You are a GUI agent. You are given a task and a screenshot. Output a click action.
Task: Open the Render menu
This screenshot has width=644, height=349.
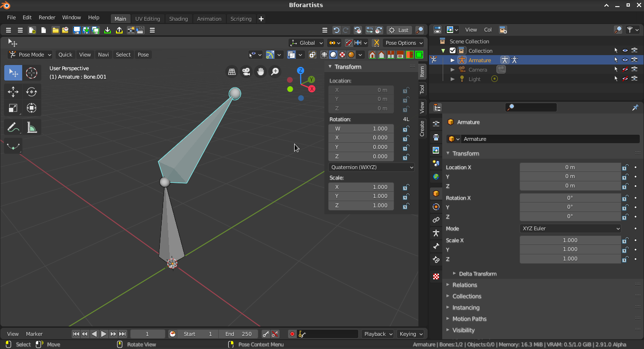(x=47, y=17)
